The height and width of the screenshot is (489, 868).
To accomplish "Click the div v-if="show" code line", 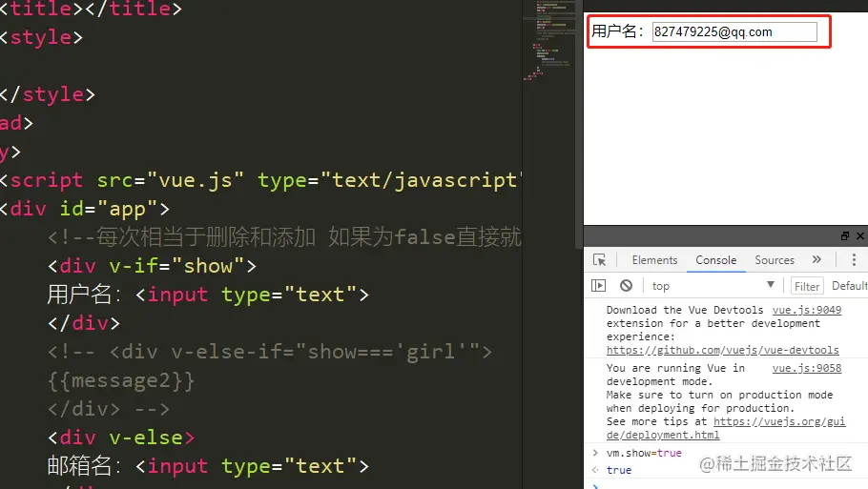I will (153, 266).
